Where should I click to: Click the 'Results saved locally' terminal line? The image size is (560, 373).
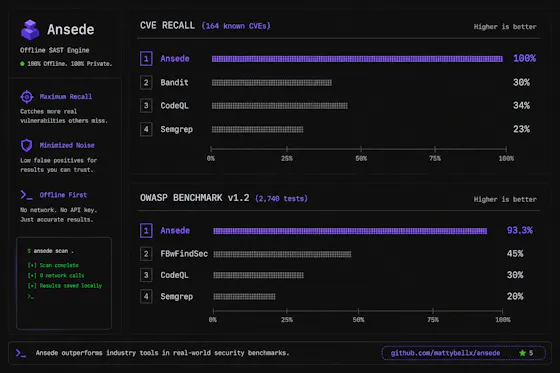click(65, 286)
